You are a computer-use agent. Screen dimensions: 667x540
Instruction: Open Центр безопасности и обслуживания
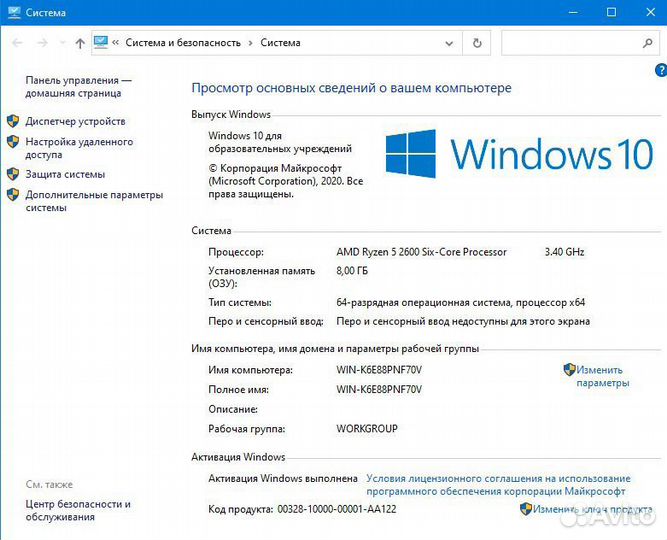coord(78,510)
